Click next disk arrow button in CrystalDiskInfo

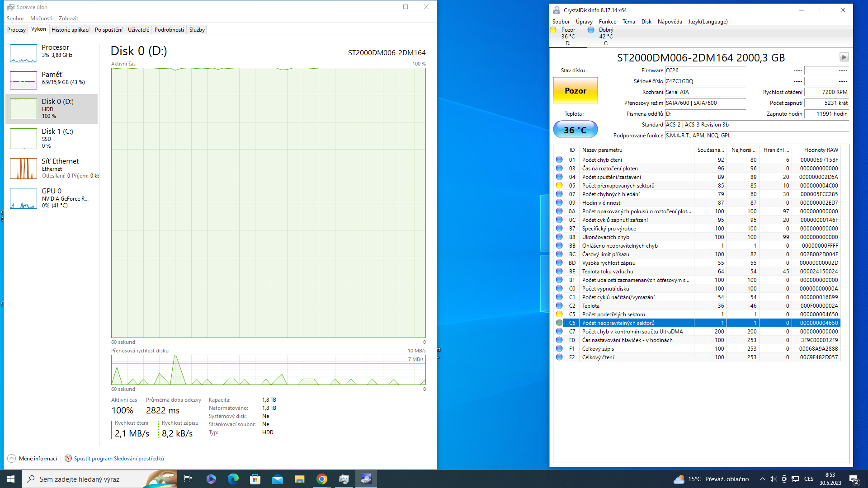point(844,57)
